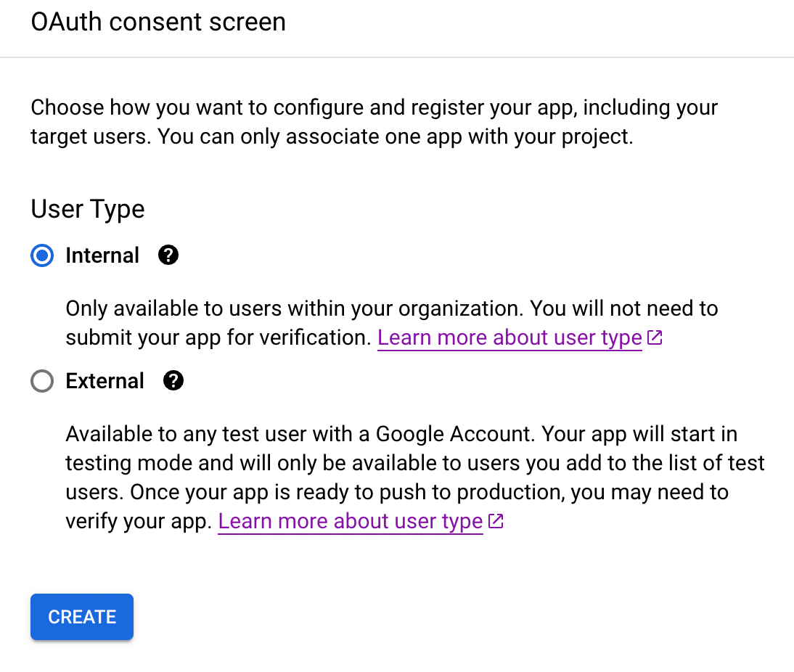Open Learn more link under External option
This screenshot has width=794, height=672.
(351, 522)
